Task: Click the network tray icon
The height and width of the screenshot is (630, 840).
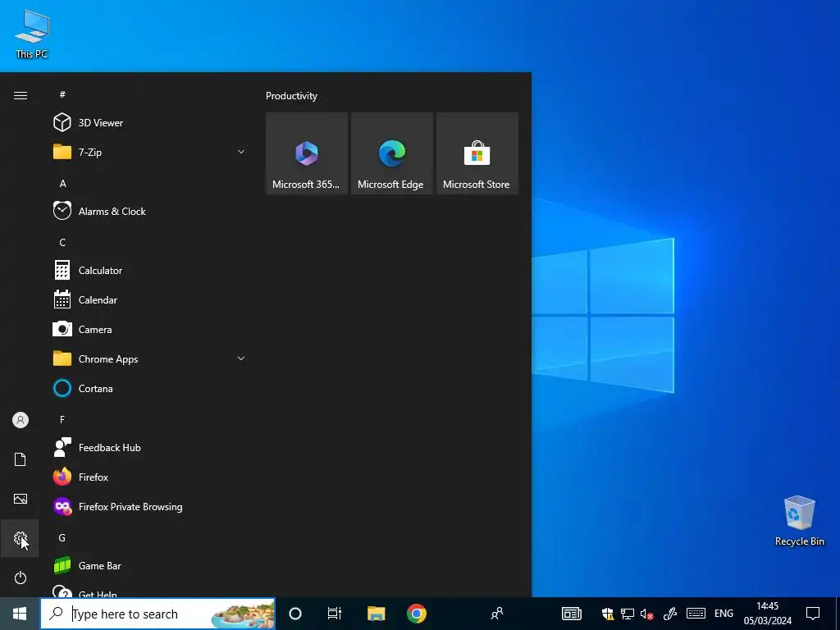Action: 628,614
